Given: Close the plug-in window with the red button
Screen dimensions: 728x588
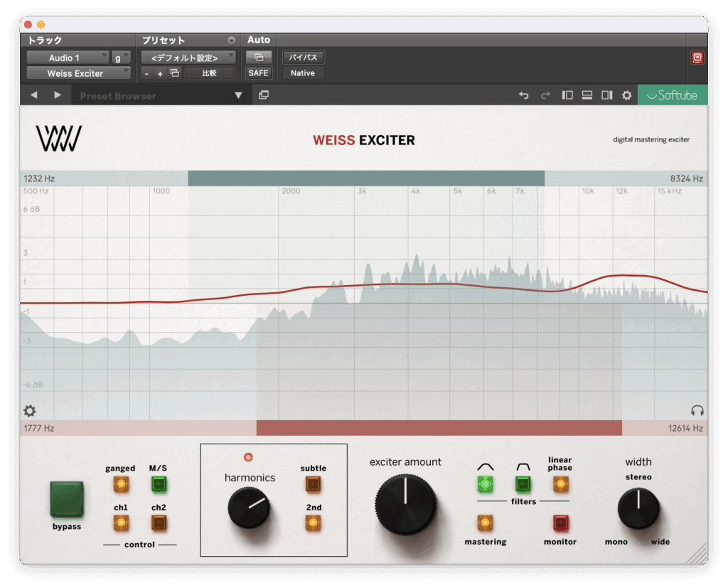Looking at the screenshot, I should click(x=28, y=24).
